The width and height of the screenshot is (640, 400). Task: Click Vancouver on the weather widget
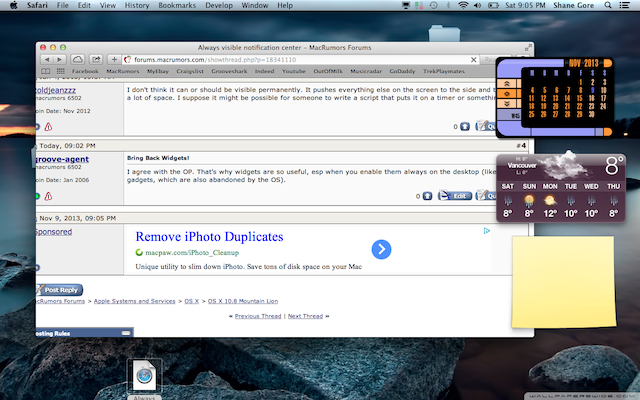(522, 165)
